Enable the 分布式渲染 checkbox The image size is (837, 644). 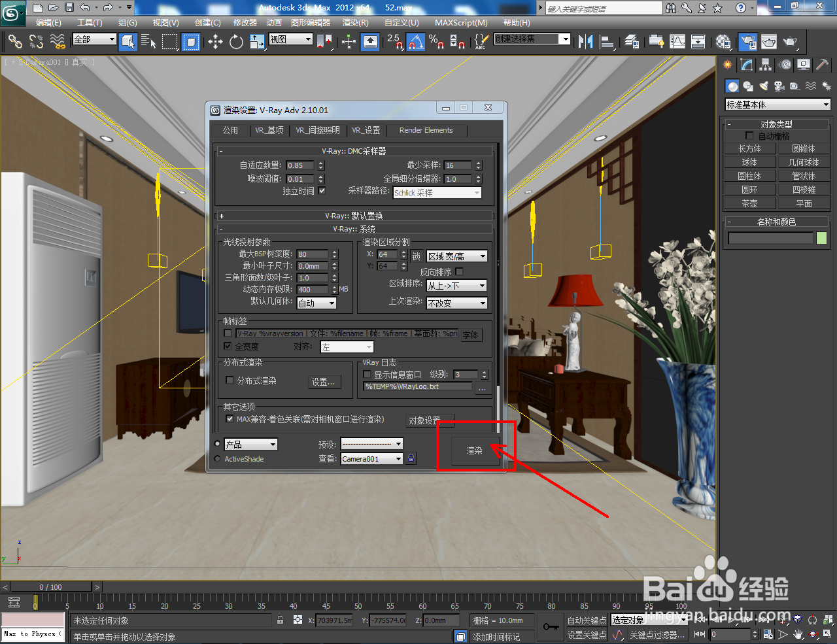pos(230,380)
